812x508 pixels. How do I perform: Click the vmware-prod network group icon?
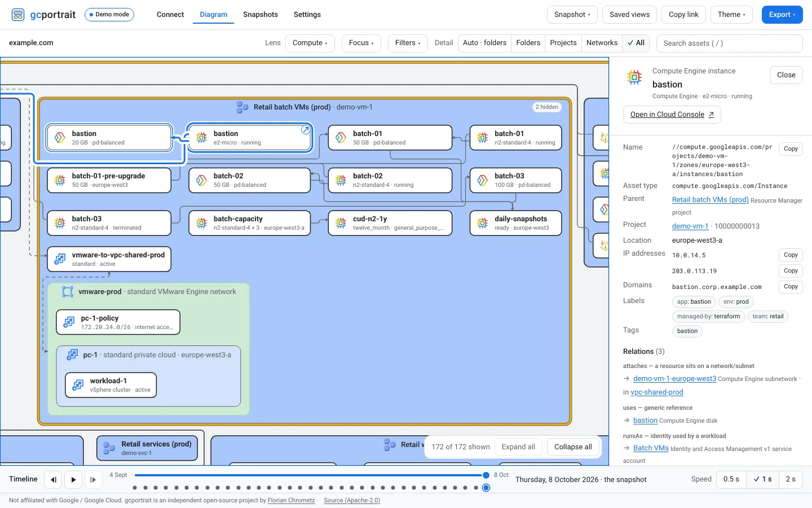click(x=68, y=292)
